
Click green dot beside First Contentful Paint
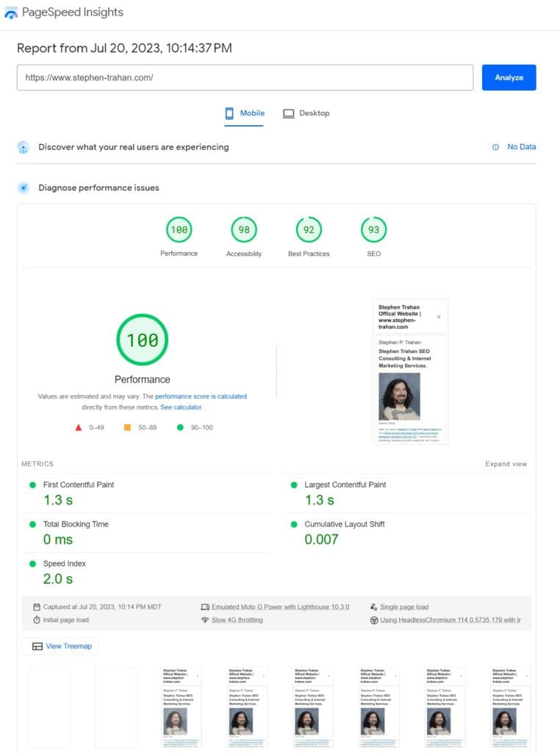pyautogui.click(x=32, y=485)
